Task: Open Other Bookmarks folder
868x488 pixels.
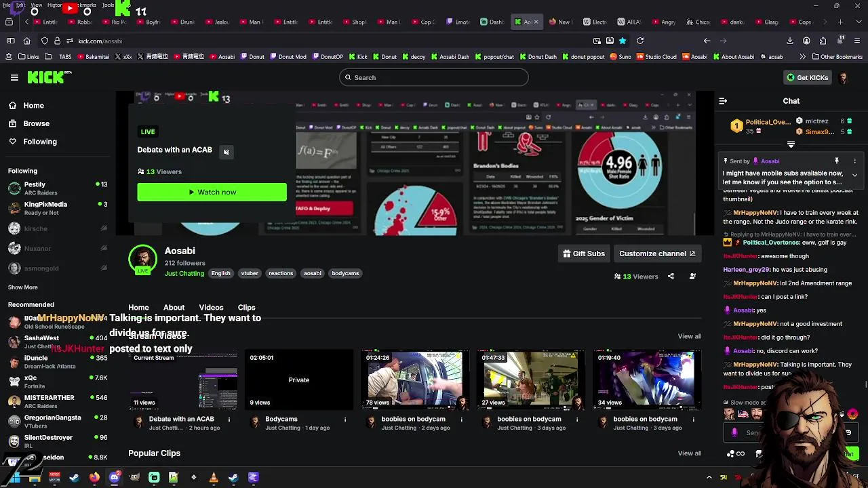Action: tap(836, 57)
